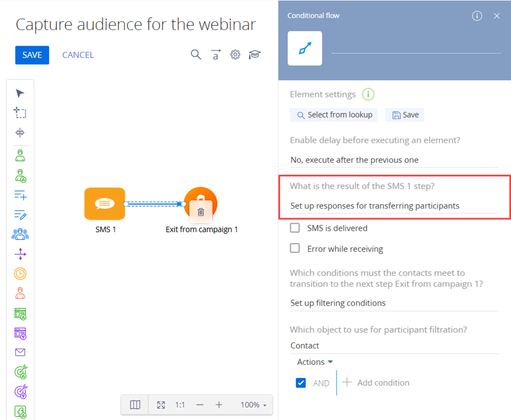Select the arrow pointer tool
Screen dimensions: 511x420
pos(20,94)
